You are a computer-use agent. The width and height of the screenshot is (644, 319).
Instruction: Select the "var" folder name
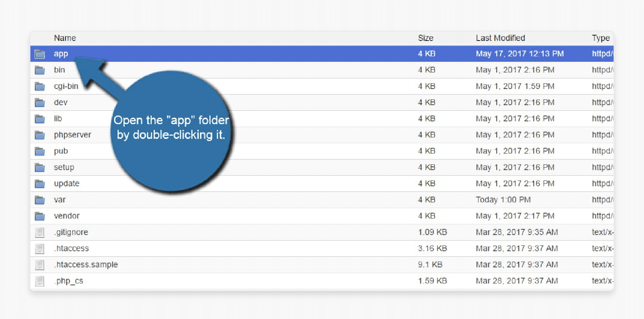[x=60, y=200]
